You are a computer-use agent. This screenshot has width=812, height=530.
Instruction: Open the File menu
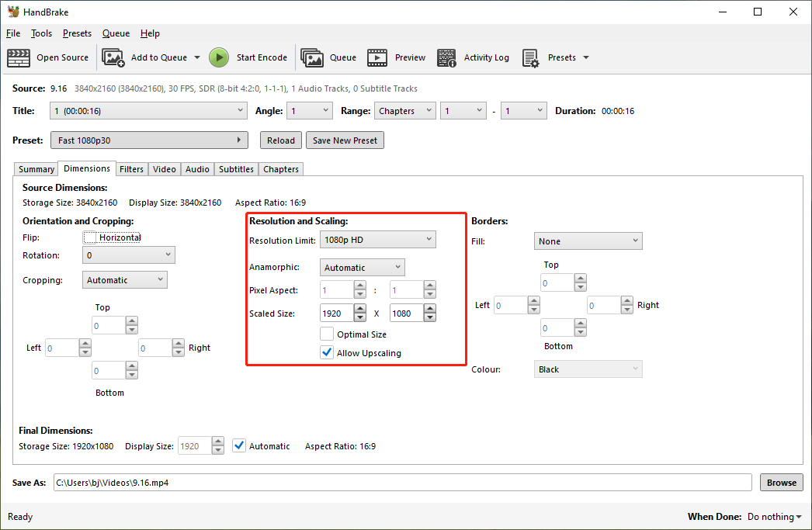(13, 33)
